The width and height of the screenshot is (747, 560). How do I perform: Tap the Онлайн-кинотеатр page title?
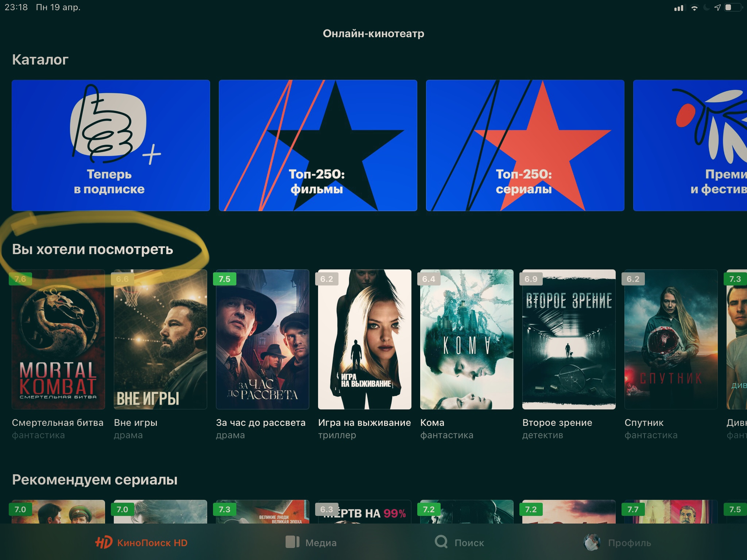373,34
